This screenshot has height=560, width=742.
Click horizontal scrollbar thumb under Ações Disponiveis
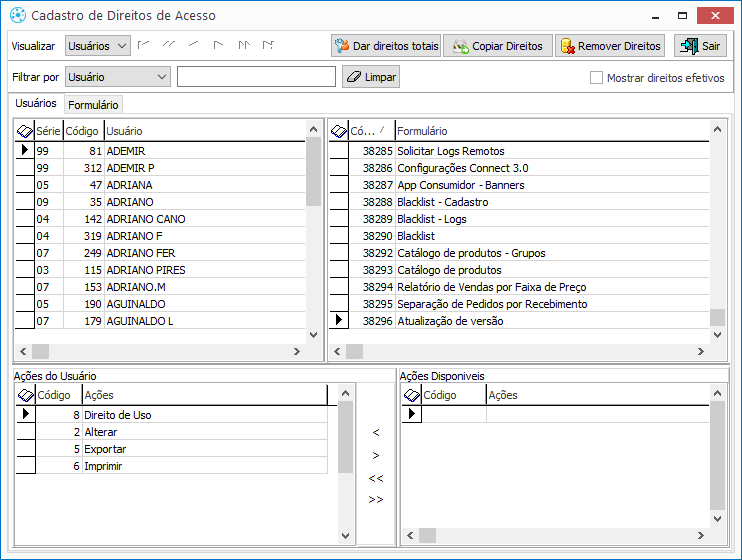tap(427, 535)
